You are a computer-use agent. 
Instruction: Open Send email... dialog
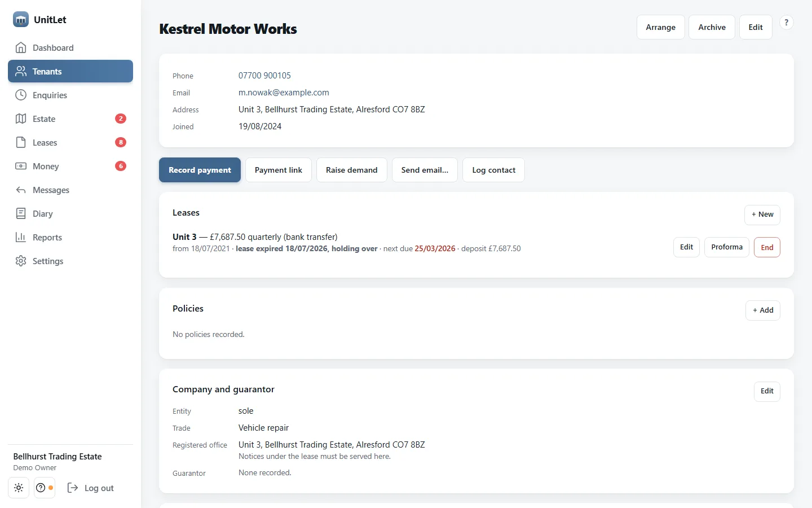425,170
